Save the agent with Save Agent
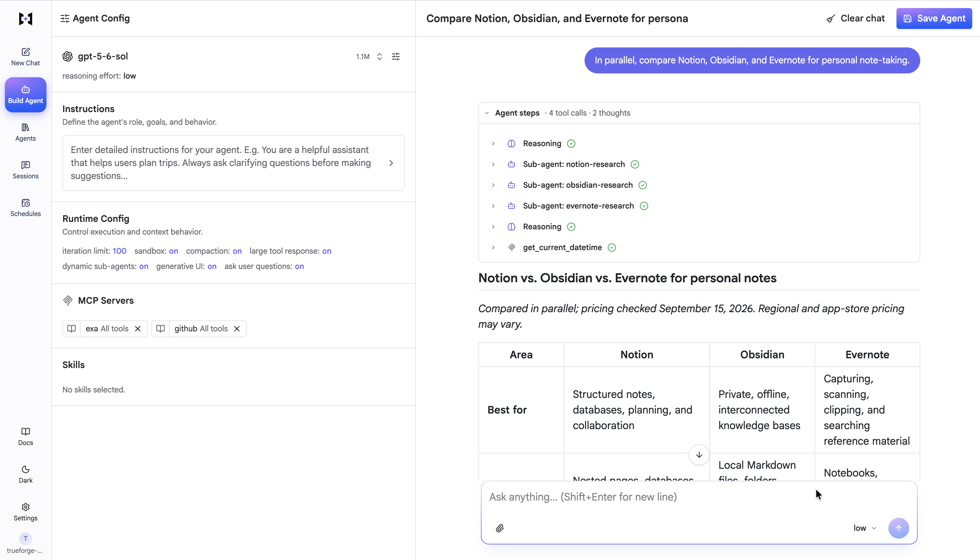Image resolution: width=980 pixels, height=560 pixels. pyautogui.click(x=934, y=19)
